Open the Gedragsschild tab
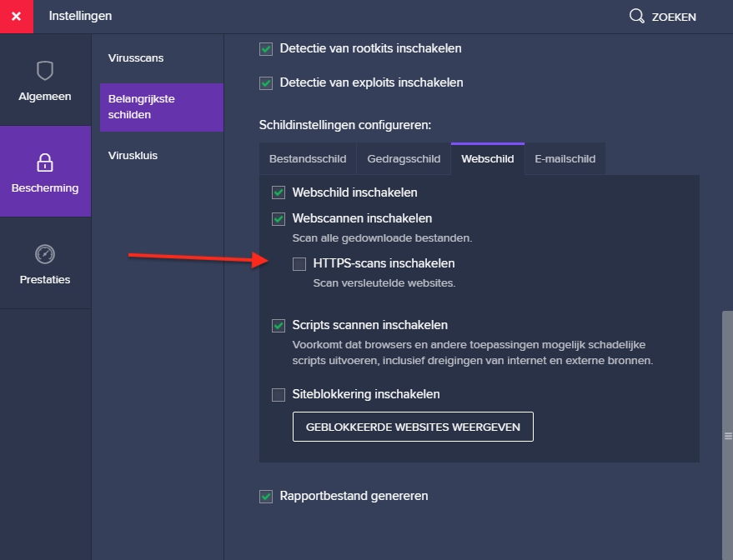The image size is (733, 560). tap(404, 159)
